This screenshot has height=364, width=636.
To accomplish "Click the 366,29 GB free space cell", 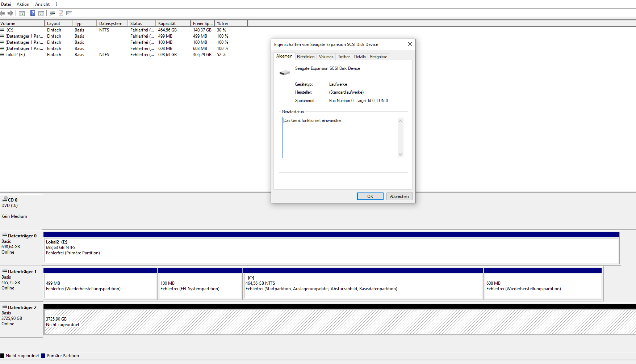I will (202, 55).
